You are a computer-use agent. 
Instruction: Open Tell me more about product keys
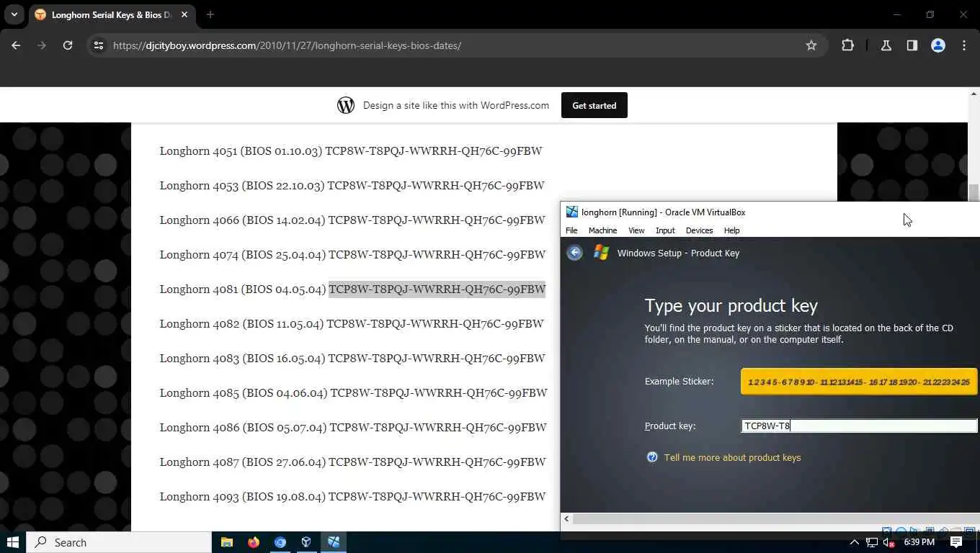point(732,457)
